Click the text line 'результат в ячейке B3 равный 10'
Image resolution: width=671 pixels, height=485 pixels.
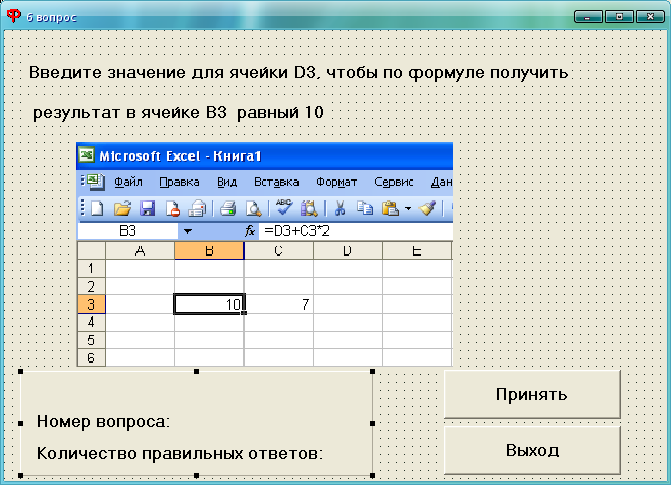click(178, 113)
